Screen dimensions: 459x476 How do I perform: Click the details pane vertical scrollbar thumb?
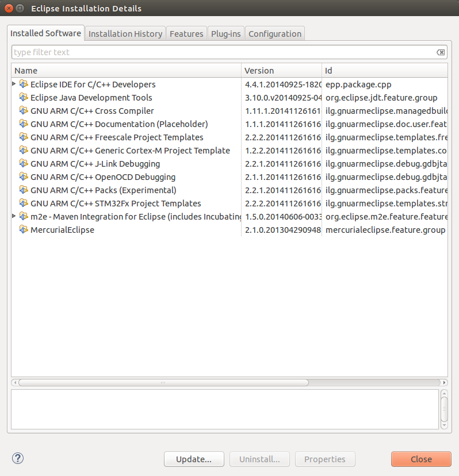point(444,409)
